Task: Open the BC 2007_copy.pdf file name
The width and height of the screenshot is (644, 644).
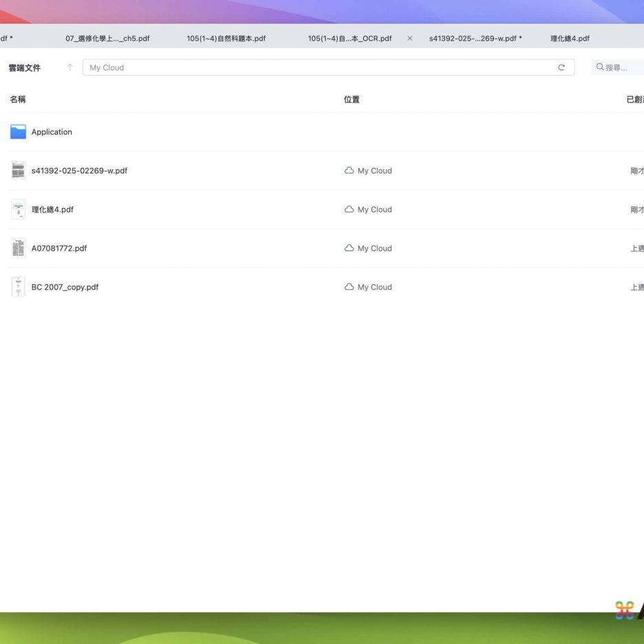Action: tap(65, 288)
